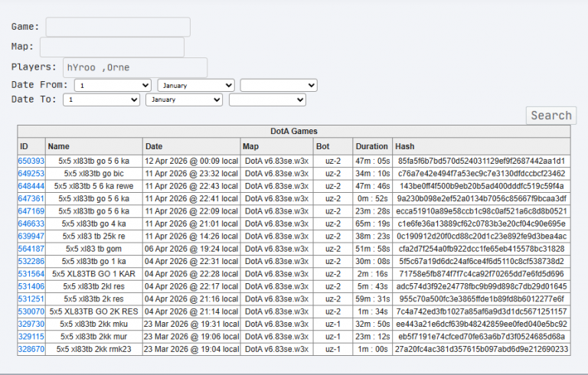
Task: Select the name '5x5 xl83 tb gom'
Action: click(93, 249)
